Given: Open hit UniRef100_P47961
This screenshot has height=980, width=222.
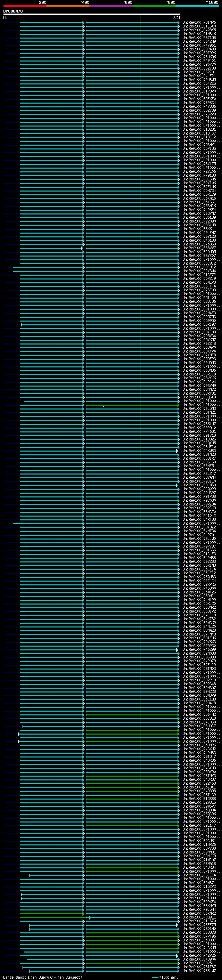Looking at the screenshot, I should coord(199,45).
